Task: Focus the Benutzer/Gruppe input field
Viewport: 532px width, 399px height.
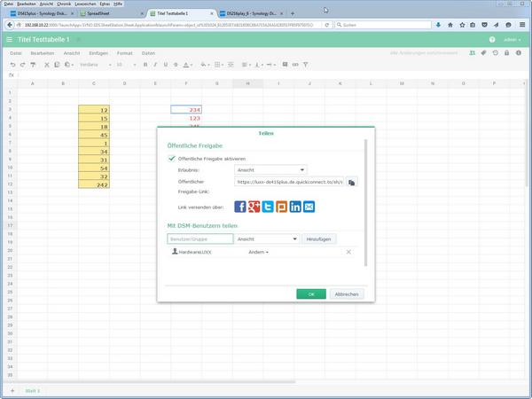Action: (x=200, y=239)
